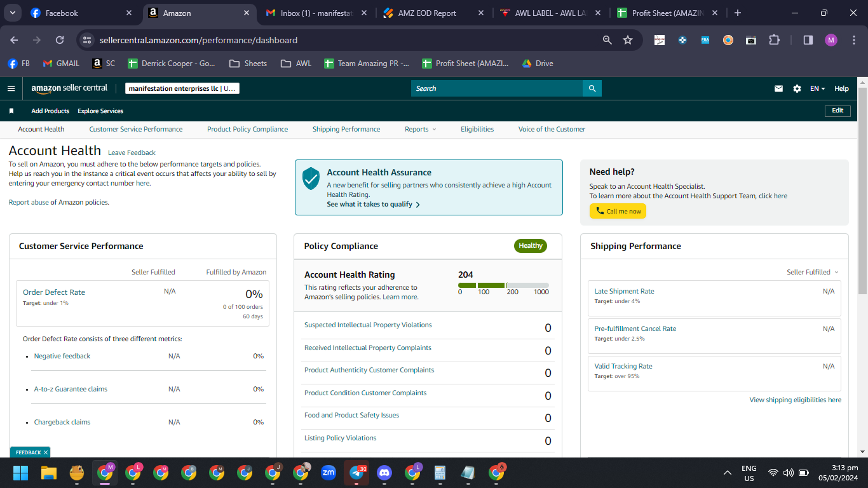
Task: Open Seller Central messages envelope icon
Action: [x=778, y=89]
